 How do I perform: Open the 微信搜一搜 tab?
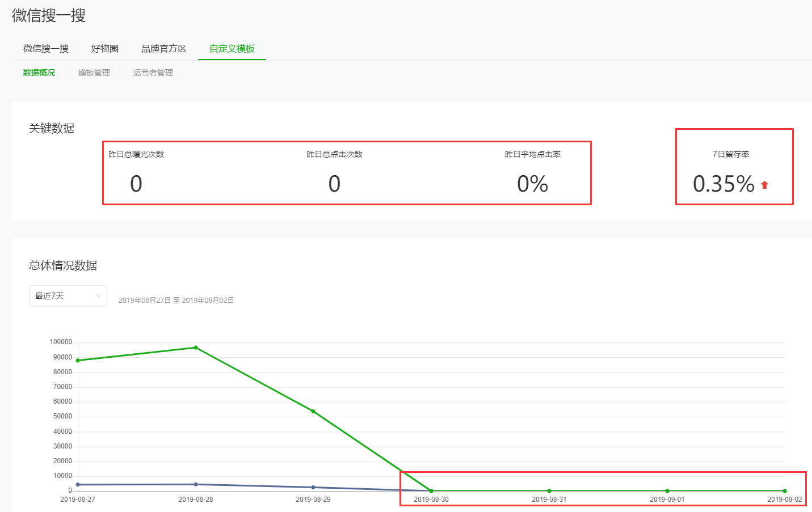tap(46, 49)
